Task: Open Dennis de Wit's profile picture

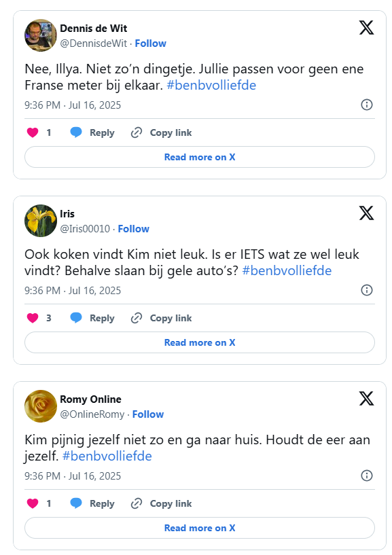Action: pyautogui.click(x=41, y=35)
